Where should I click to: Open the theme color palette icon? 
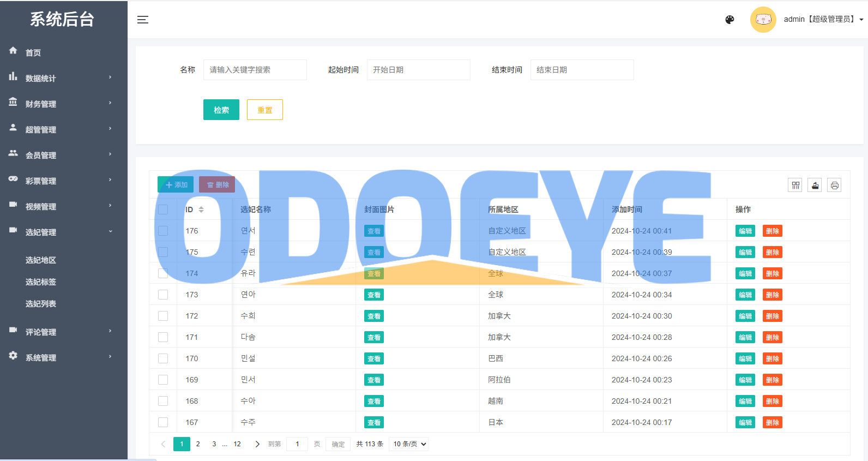(x=730, y=20)
